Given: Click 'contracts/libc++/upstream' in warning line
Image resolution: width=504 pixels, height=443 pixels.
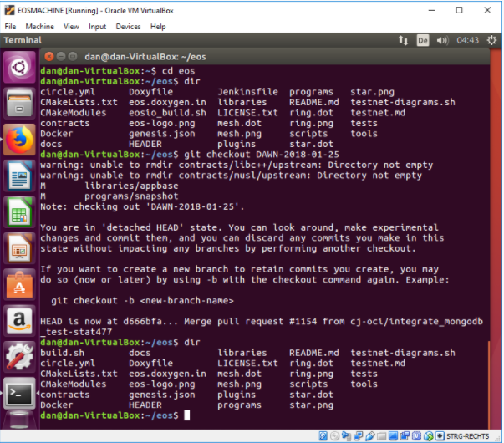Looking at the screenshot, I should click(x=247, y=165).
